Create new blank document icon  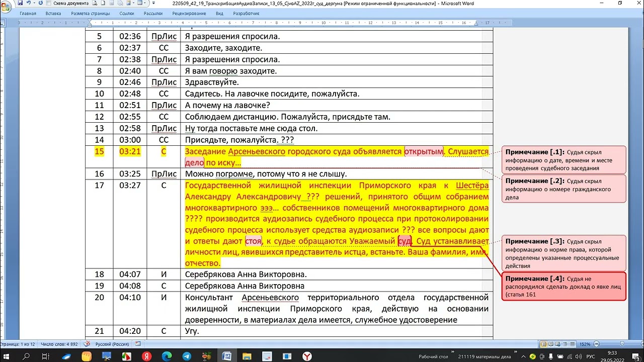103,3
